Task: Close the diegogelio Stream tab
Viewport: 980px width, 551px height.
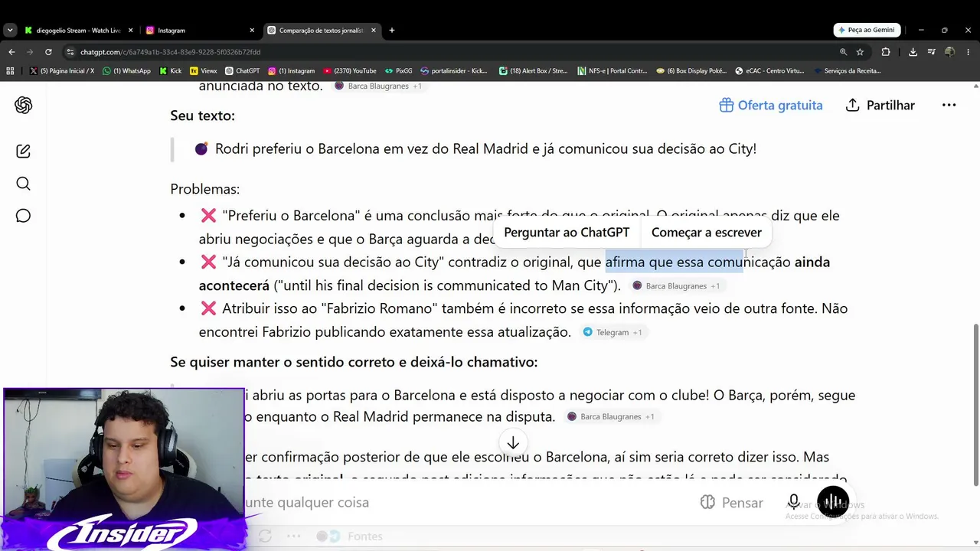Action: (130, 31)
